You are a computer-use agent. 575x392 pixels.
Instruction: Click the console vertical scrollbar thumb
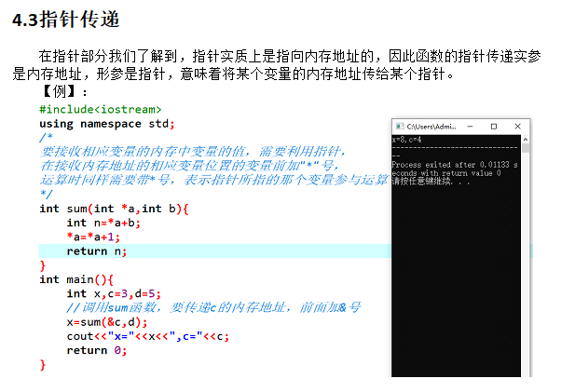[x=525, y=148]
